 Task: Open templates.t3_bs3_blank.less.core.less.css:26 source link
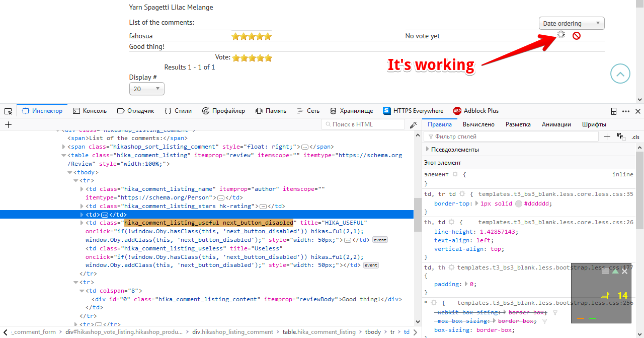pos(555,222)
